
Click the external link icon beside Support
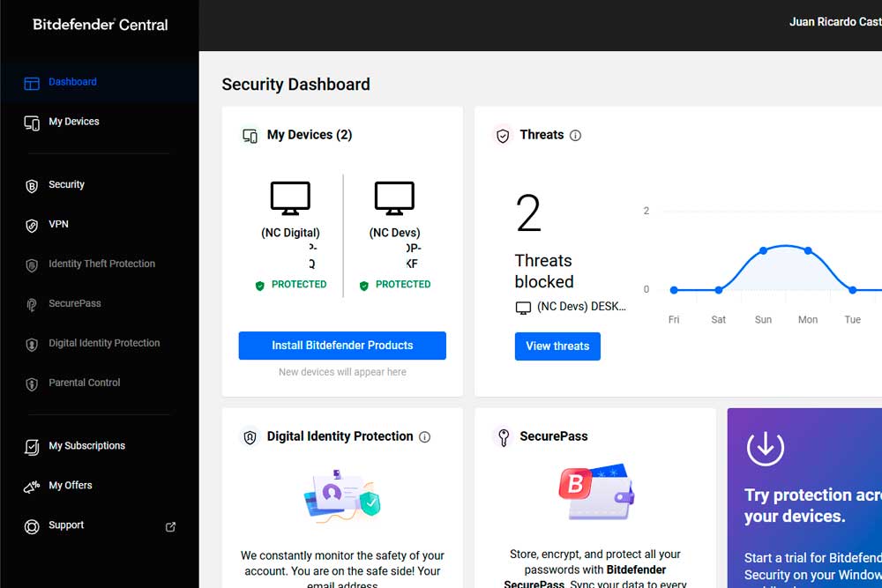pos(170,526)
